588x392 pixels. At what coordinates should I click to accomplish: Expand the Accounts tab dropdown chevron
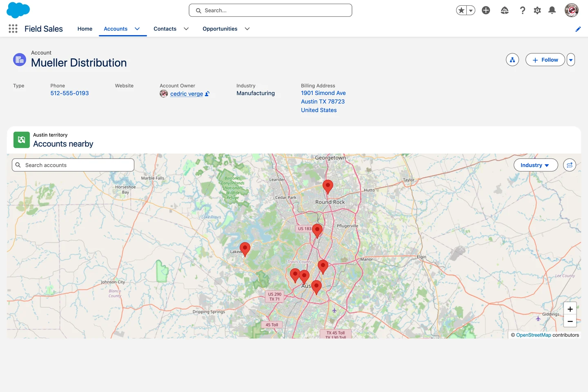pyautogui.click(x=137, y=29)
